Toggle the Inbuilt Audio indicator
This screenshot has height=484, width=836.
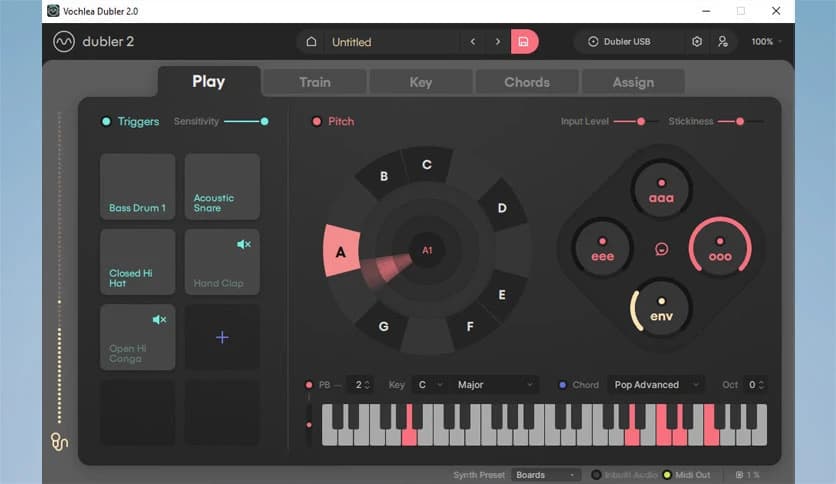coord(596,474)
